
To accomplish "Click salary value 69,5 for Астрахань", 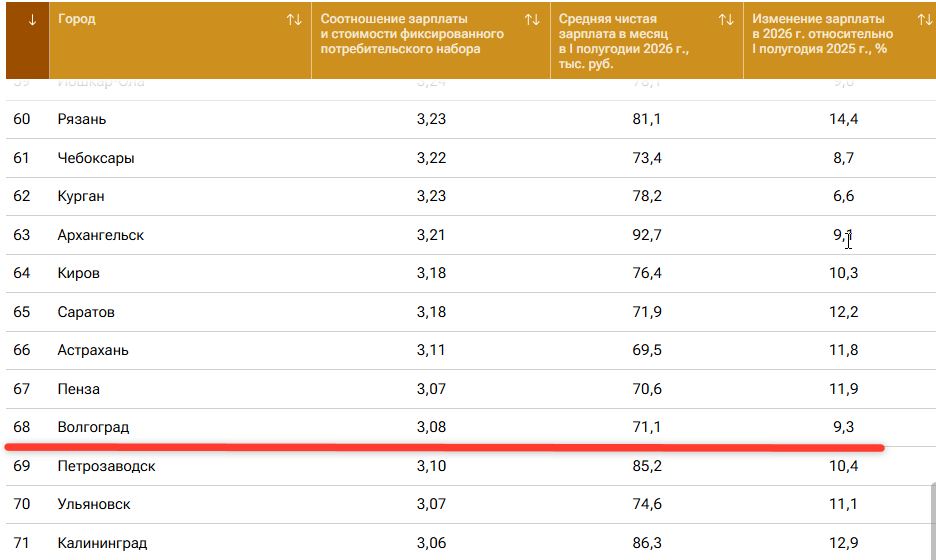I will point(646,350).
